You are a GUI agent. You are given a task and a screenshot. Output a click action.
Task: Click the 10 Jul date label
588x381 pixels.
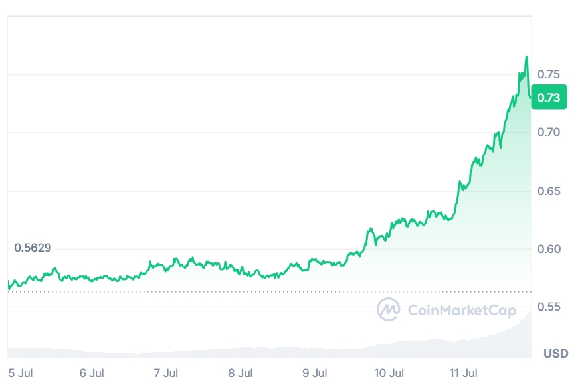[389, 372]
